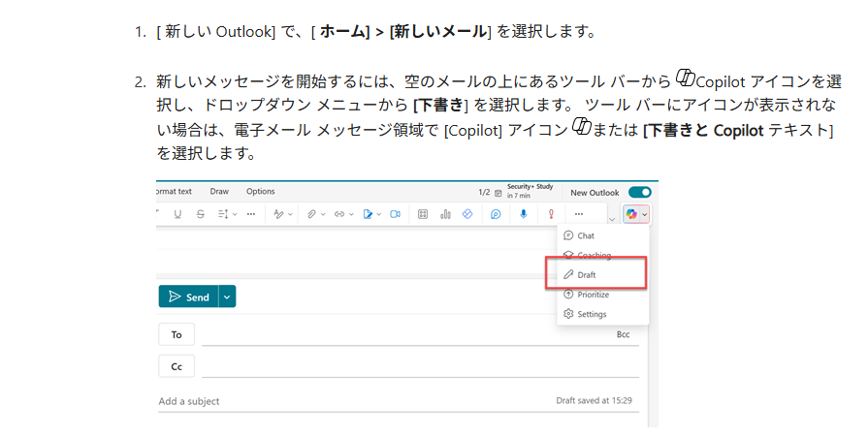Viewport: 868px width, 437px height.
Task: Click the attach file paperclip icon
Action: [x=311, y=214]
